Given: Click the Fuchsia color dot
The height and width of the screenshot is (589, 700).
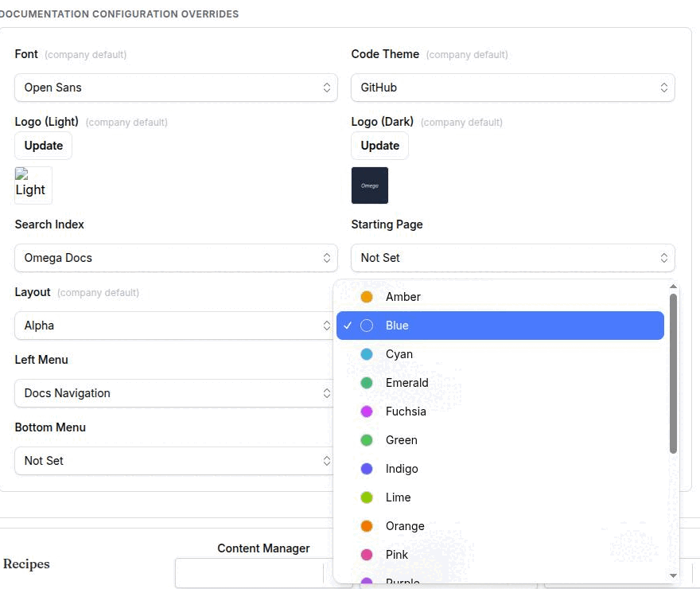Looking at the screenshot, I should pyautogui.click(x=367, y=412).
